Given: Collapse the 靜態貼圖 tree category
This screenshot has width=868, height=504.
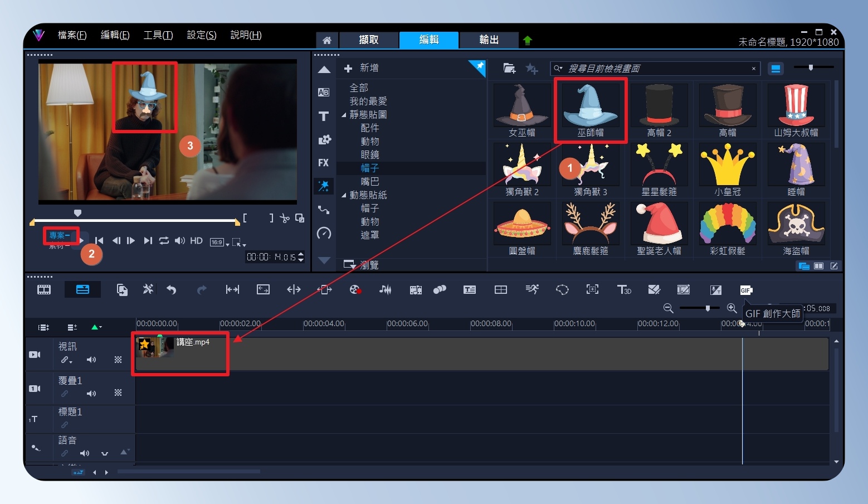Looking at the screenshot, I should pyautogui.click(x=344, y=115).
